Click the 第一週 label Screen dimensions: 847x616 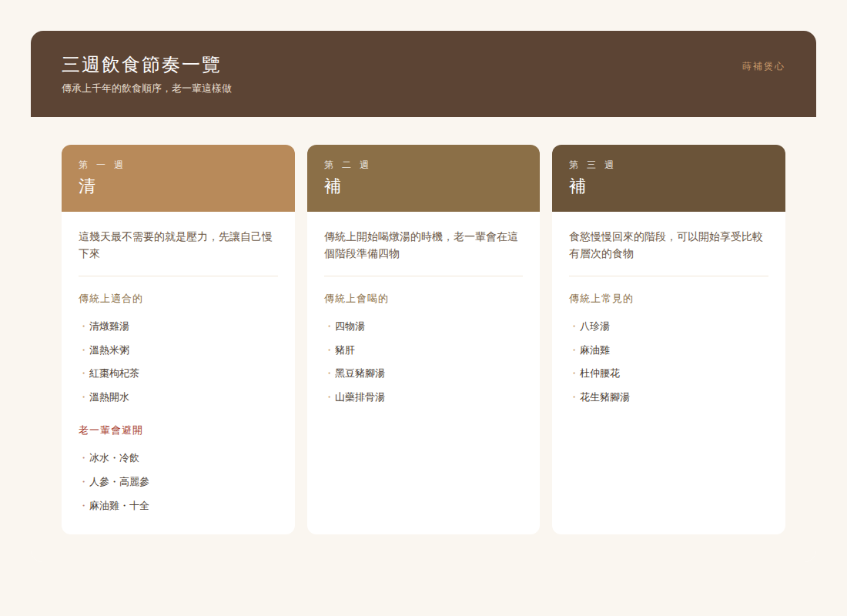click(x=101, y=165)
